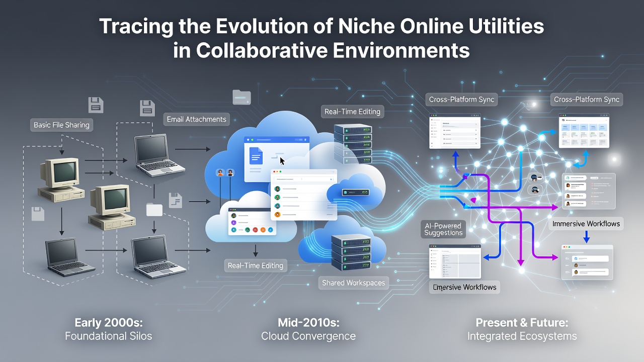The height and width of the screenshot is (362, 644).
Task: Click the Early 2000s: heading
Action: click(108, 322)
